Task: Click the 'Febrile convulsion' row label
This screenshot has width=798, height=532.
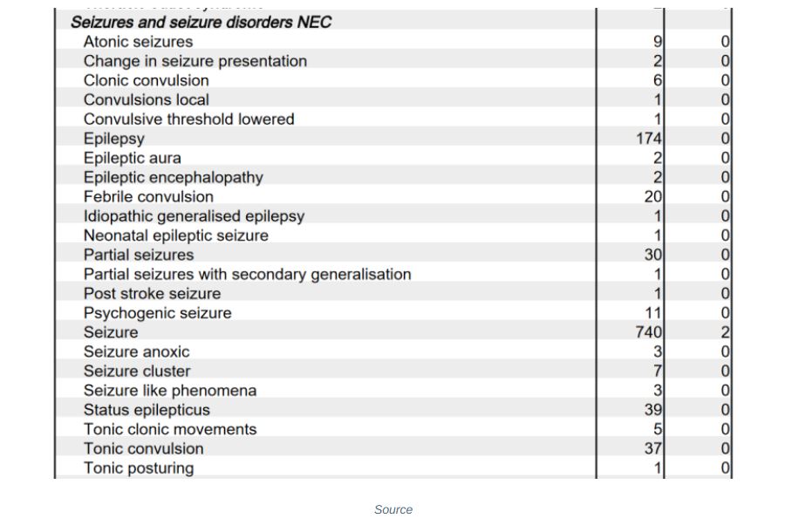Action: (148, 197)
